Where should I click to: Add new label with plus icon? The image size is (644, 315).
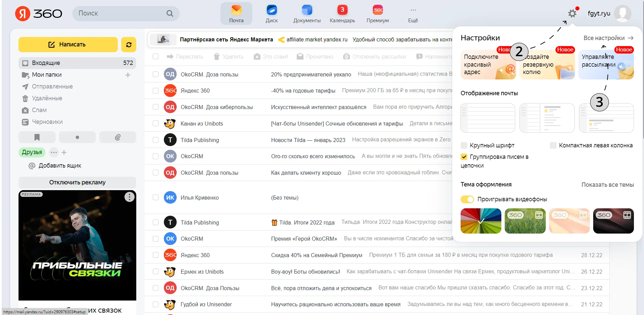[x=64, y=152]
